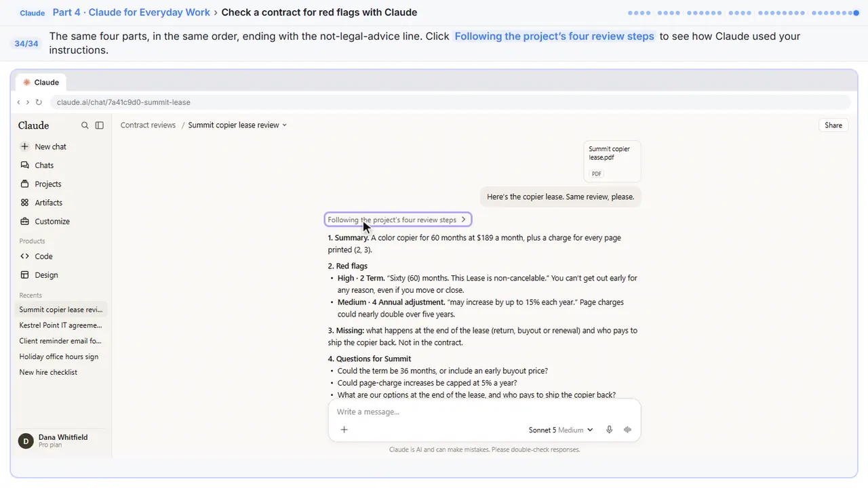Click the first lesson progress dot

631,13
